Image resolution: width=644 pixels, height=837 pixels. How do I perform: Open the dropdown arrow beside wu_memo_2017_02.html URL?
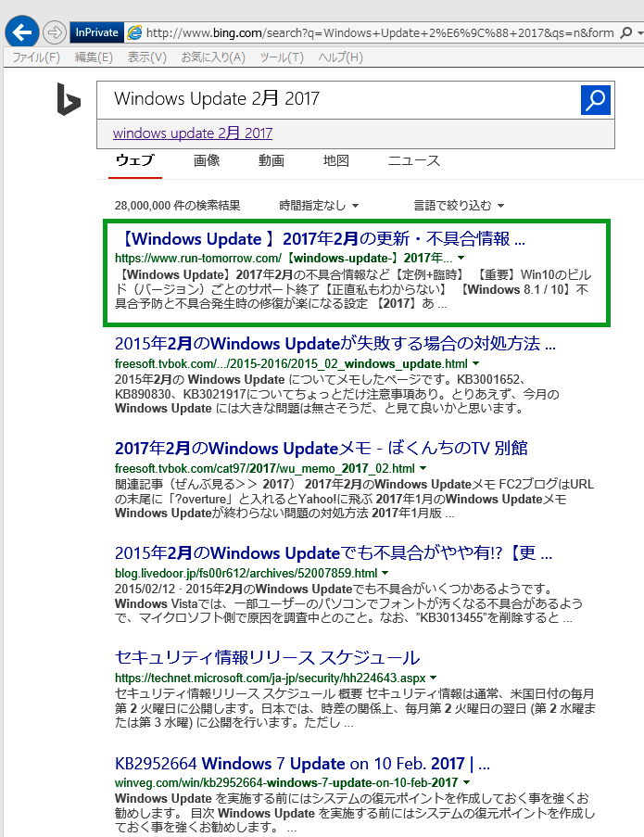(423, 468)
